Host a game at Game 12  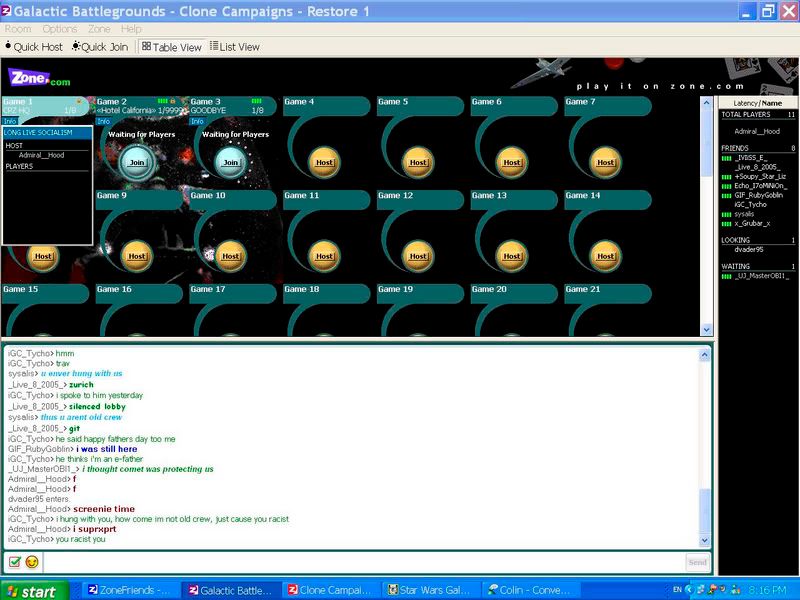[x=418, y=256]
